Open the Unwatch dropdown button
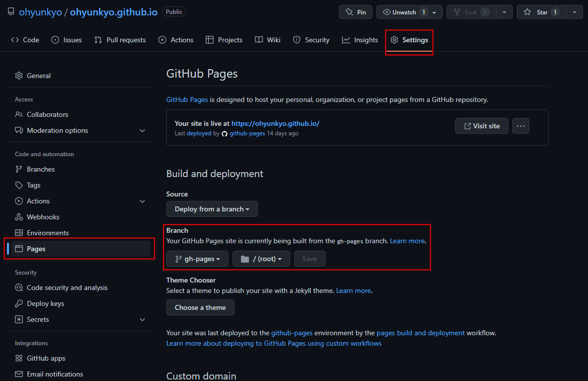 pyautogui.click(x=409, y=12)
